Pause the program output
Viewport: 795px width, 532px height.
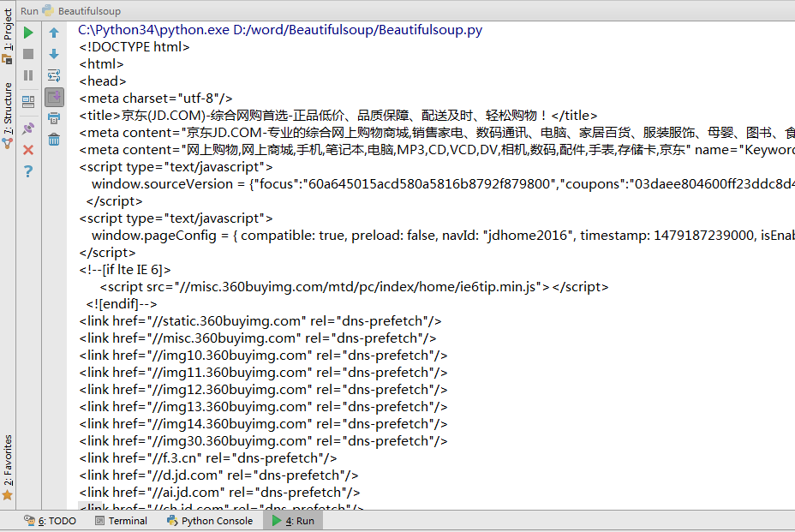coord(28,75)
